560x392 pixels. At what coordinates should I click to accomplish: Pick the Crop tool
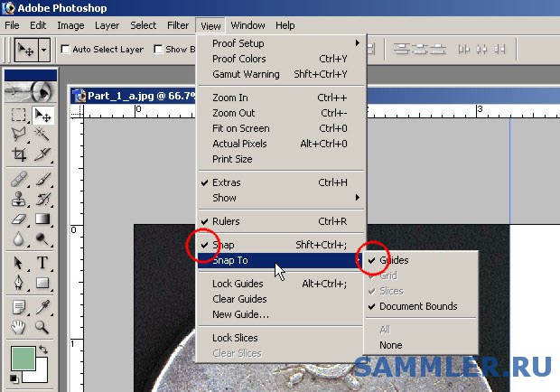point(18,154)
